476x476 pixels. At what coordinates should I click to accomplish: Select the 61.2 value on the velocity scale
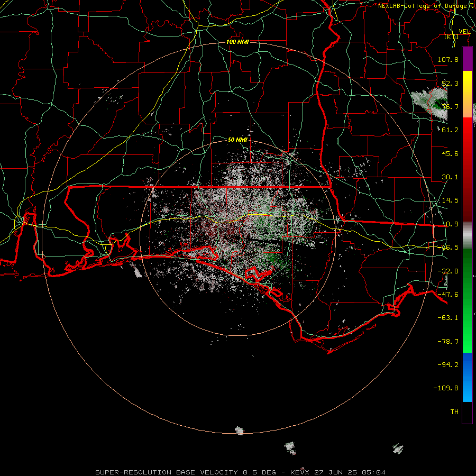click(450, 130)
